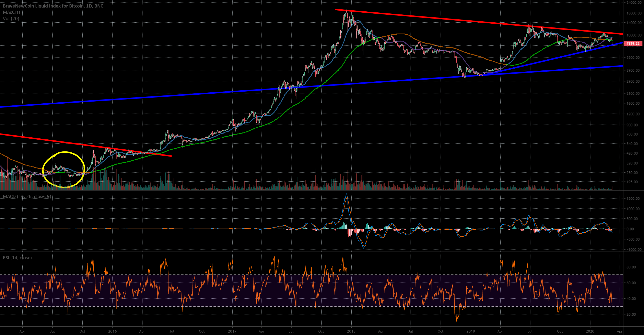This screenshot has height=335, width=644.
Task: Click the 2016 label on the time axis
Action: (x=112, y=331)
